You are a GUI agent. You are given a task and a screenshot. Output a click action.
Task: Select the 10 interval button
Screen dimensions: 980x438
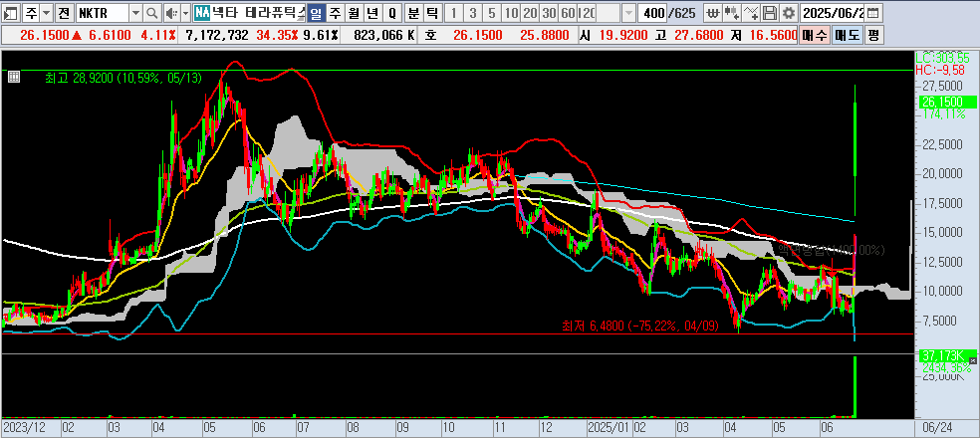pyautogui.click(x=511, y=13)
